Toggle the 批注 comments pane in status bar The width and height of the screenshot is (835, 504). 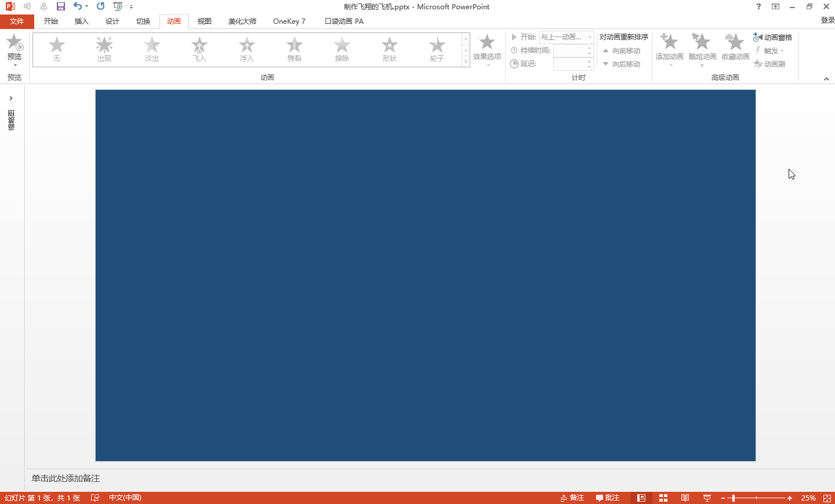[608, 498]
